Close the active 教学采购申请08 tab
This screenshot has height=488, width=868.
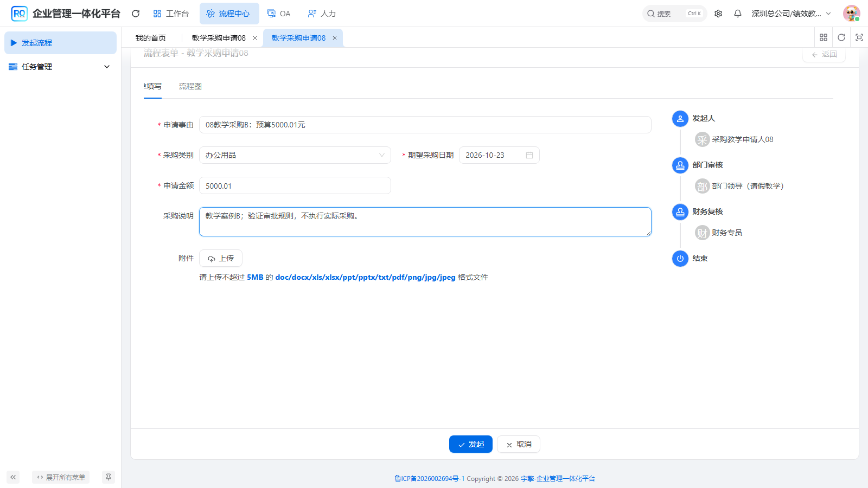pyautogui.click(x=335, y=38)
